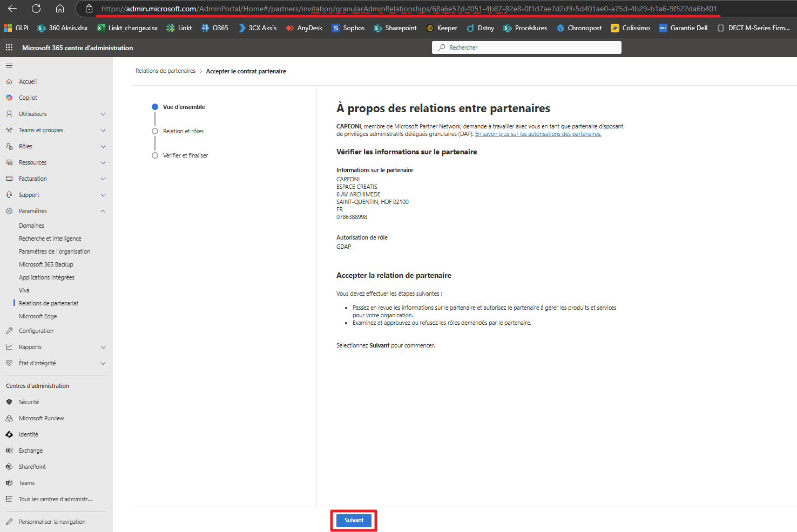Expand the Support chevron
Viewport: 797px width, 532px height.
[x=103, y=195]
